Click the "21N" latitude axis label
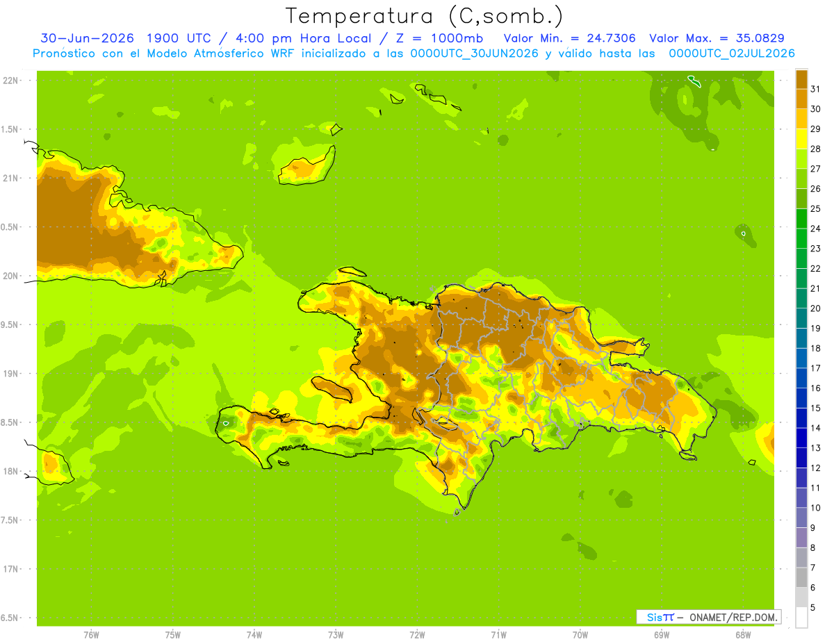 (x=10, y=178)
